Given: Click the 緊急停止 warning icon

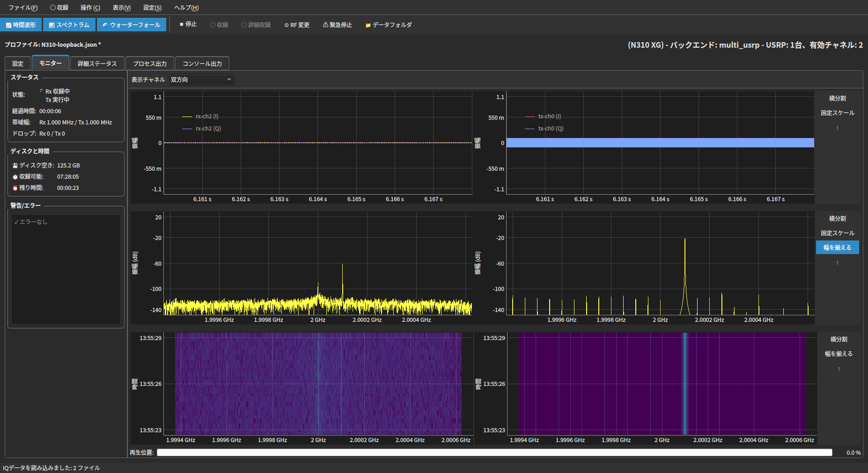Looking at the screenshot, I should [x=325, y=25].
